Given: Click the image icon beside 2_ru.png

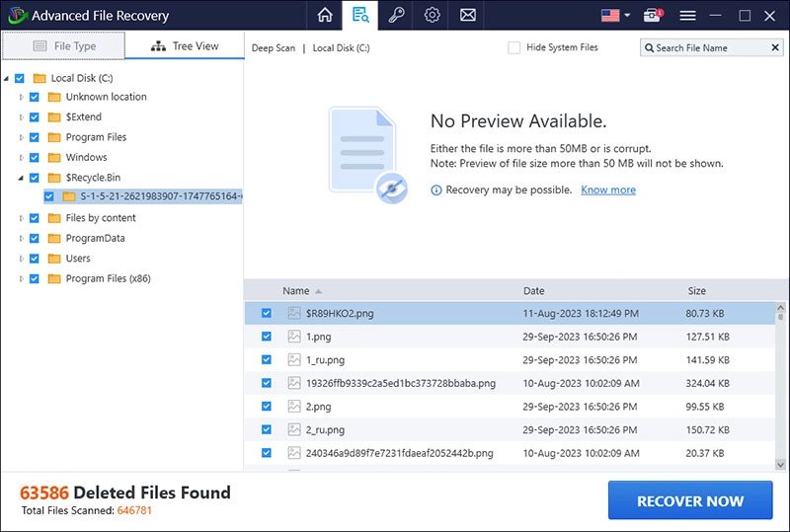Looking at the screenshot, I should (x=294, y=429).
